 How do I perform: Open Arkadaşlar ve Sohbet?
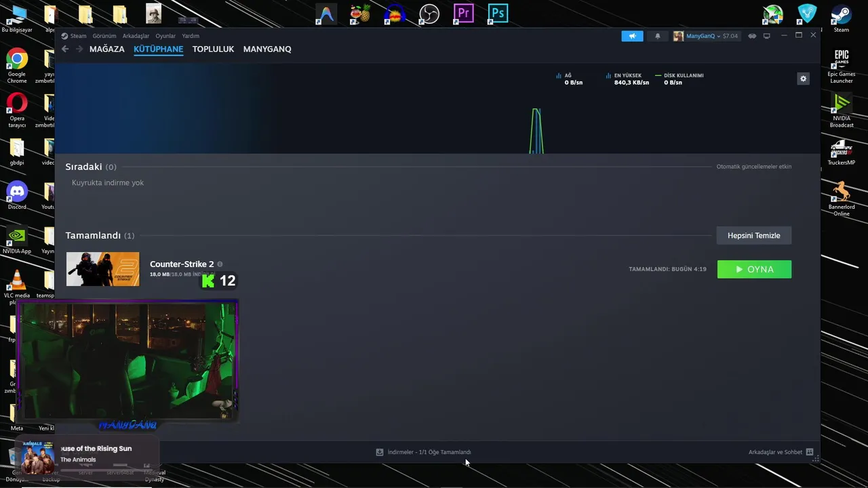click(775, 452)
